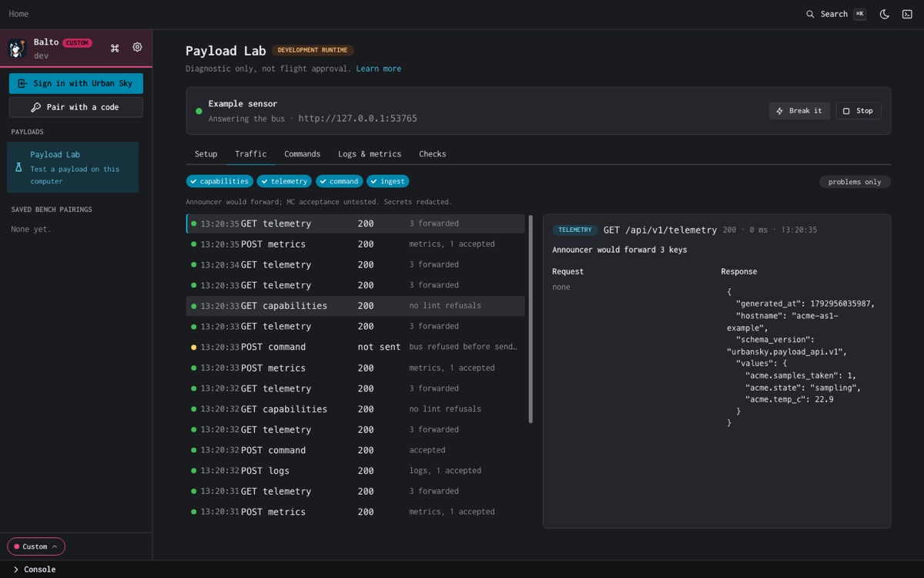The height and width of the screenshot is (578, 924).
Task: Open the terminal panel icon in top bar
Action: tap(907, 14)
